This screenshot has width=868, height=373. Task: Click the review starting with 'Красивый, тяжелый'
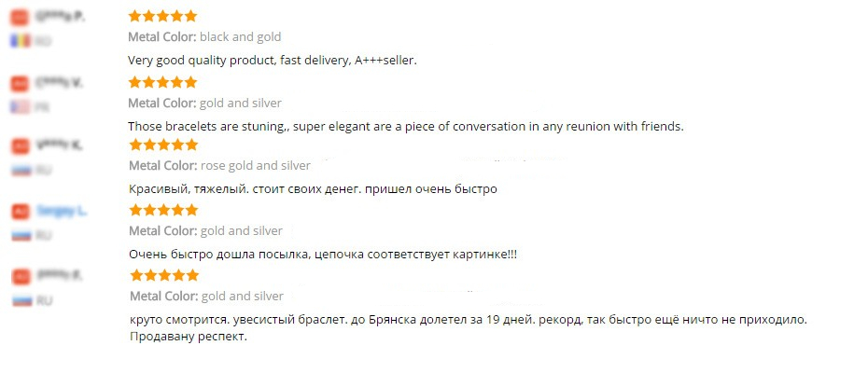coord(312,189)
